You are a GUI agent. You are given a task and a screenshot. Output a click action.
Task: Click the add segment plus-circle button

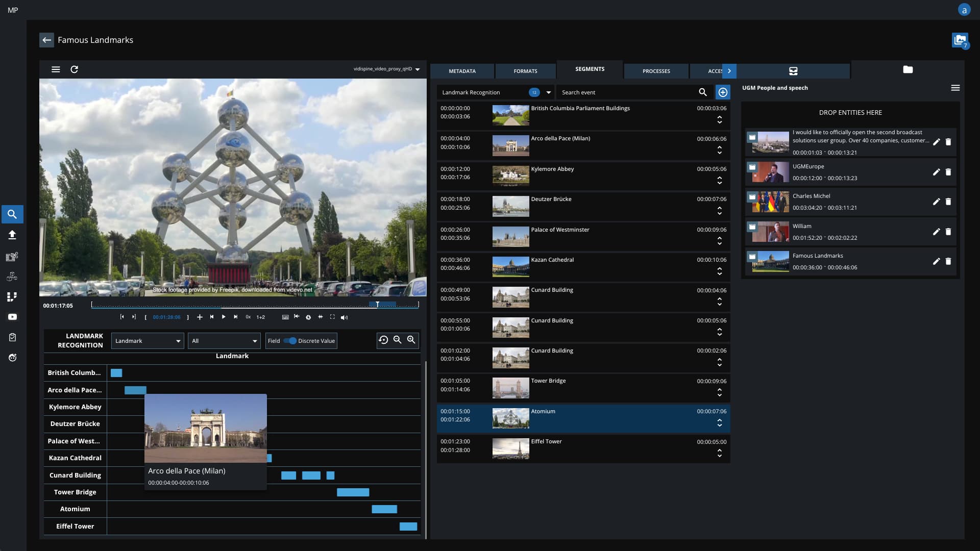point(723,92)
